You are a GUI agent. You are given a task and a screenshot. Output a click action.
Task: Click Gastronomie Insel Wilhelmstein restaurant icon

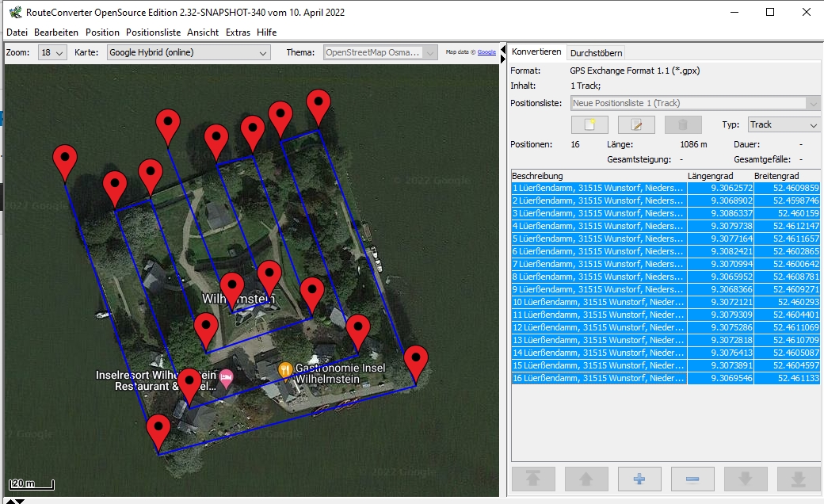coord(285,369)
